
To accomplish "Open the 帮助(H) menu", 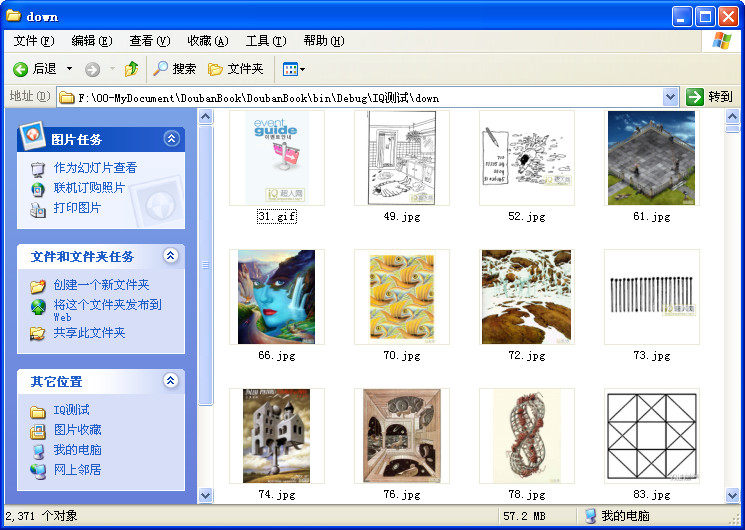I will 324,41.
